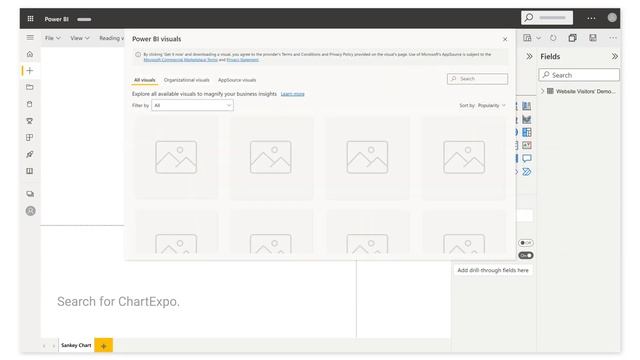Select the key influencers visual icon
The height and width of the screenshot is (360, 640).
[x=527, y=145]
